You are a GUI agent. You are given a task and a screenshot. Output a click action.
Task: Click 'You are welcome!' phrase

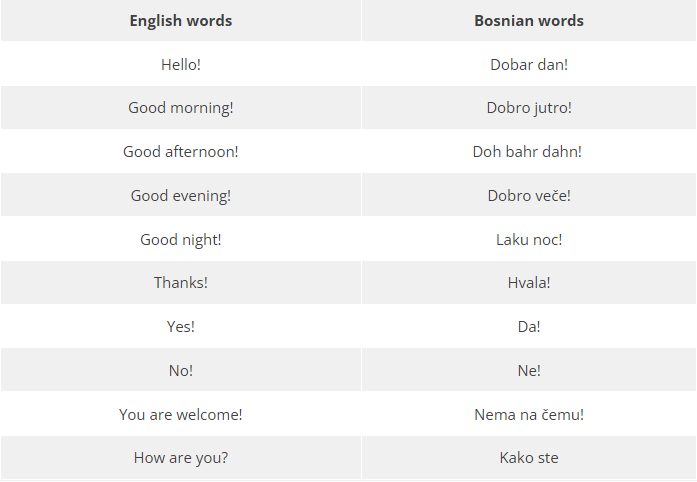coord(180,415)
